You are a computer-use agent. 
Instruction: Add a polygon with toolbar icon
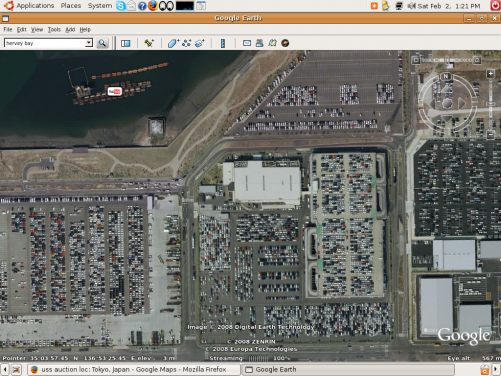(x=173, y=43)
